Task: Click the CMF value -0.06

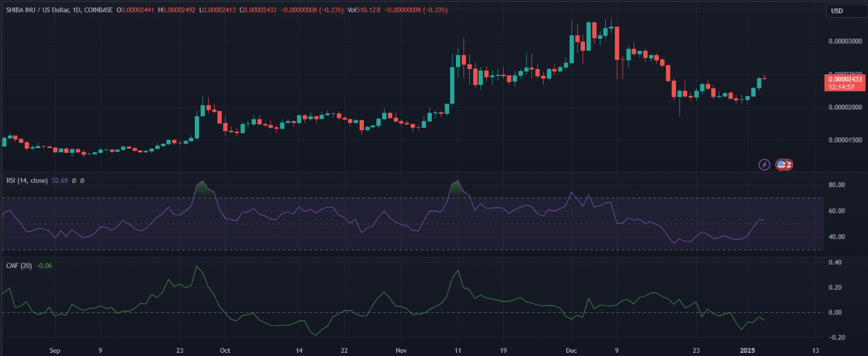Action: tap(44, 266)
